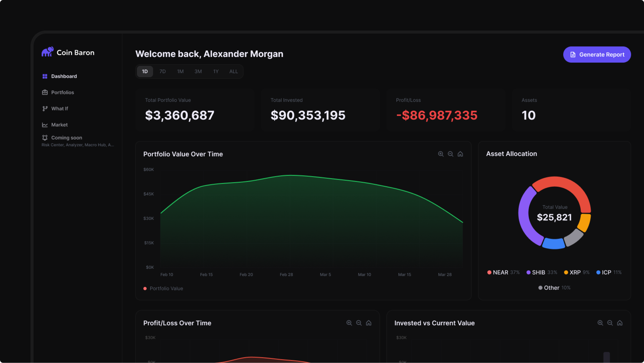Viewport: 644px width, 363px height.
Task: Open the Dashboard sidebar item
Action: click(59, 76)
